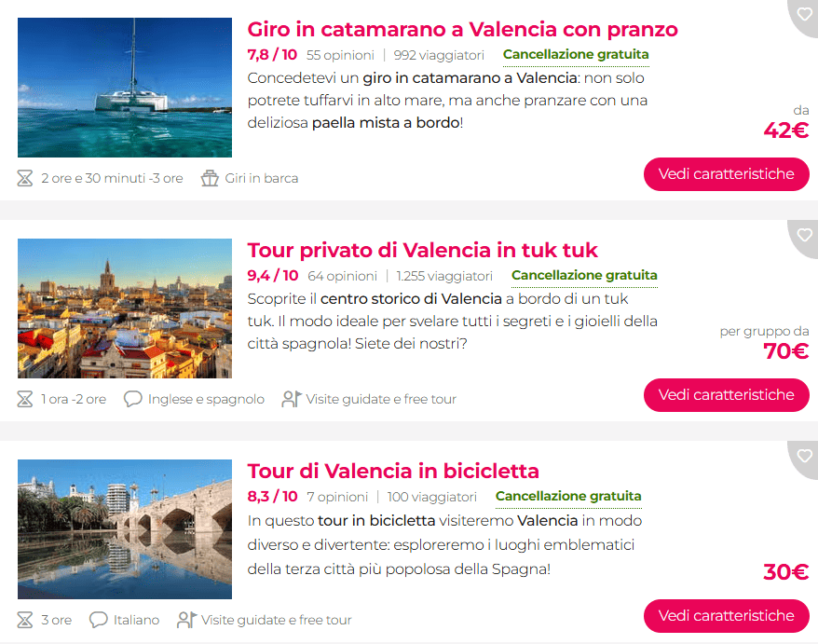This screenshot has width=818, height=644.
Task: Click guide flag icon on bicycle tour
Action: click(186, 620)
